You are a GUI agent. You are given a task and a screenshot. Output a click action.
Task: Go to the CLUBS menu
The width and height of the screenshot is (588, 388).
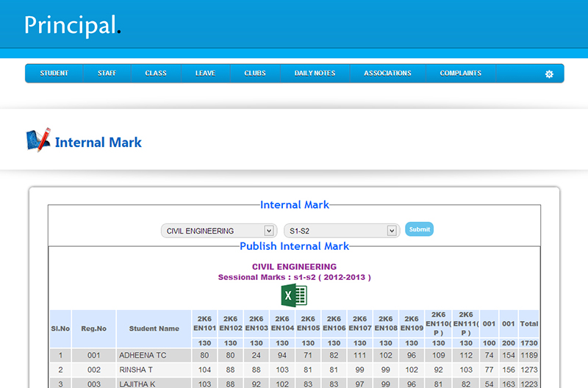[x=255, y=73]
